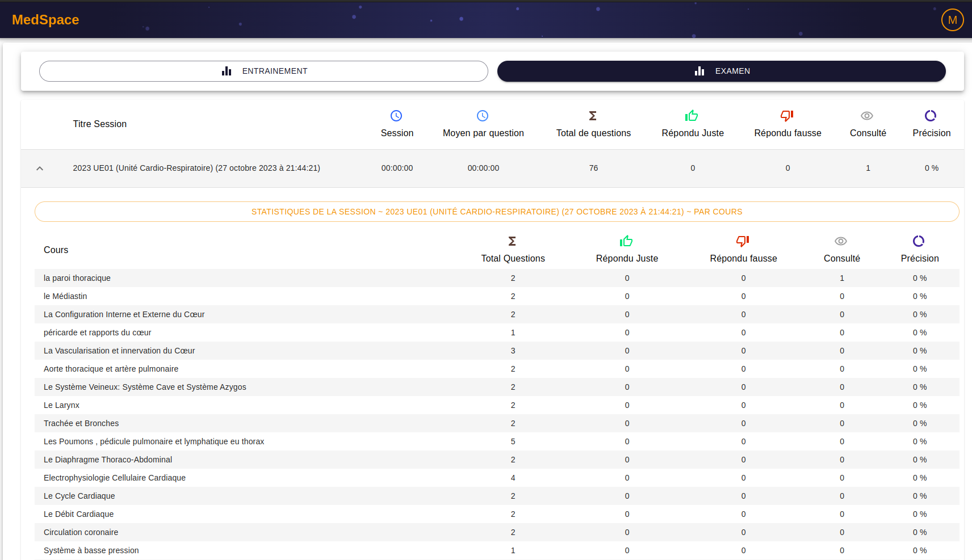Click the Répondu fausse thumbs-down in course table

tap(743, 241)
